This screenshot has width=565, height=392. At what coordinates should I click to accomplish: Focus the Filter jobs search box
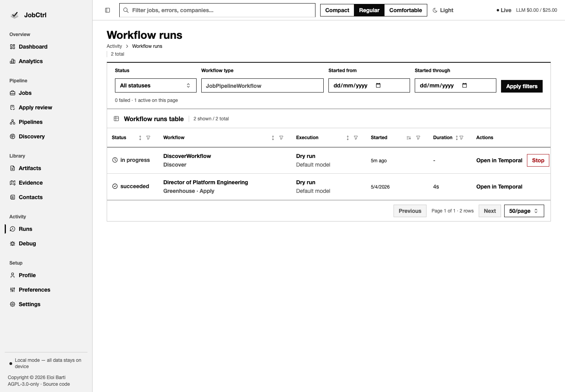[x=217, y=10]
